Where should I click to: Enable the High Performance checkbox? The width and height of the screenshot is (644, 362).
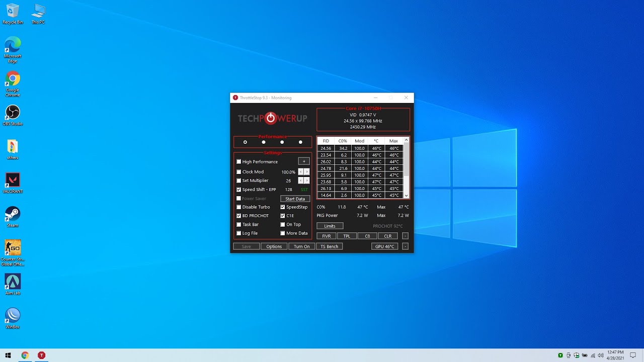[x=239, y=162]
